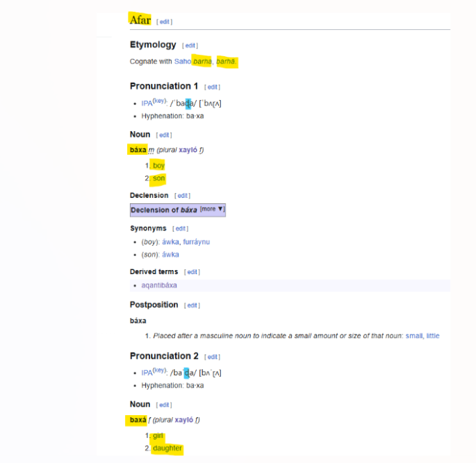Expand the Declension of báxa table

click(x=212, y=209)
